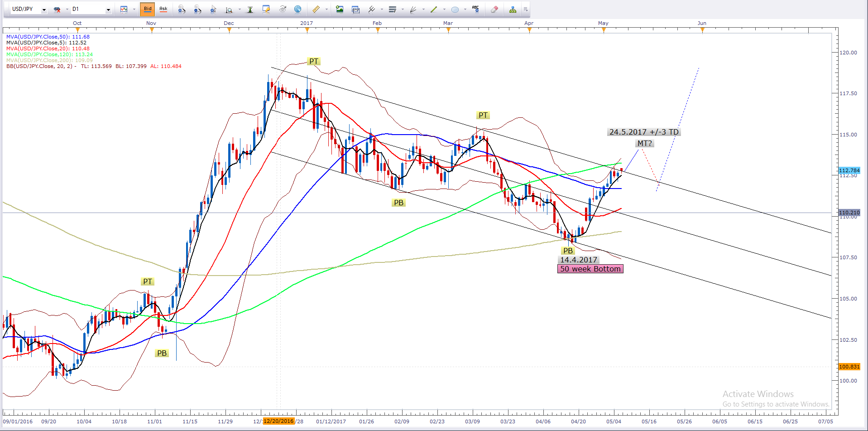Open the D1 timeframe dropdown
Screen dimensions: 868x431
[x=108, y=10]
